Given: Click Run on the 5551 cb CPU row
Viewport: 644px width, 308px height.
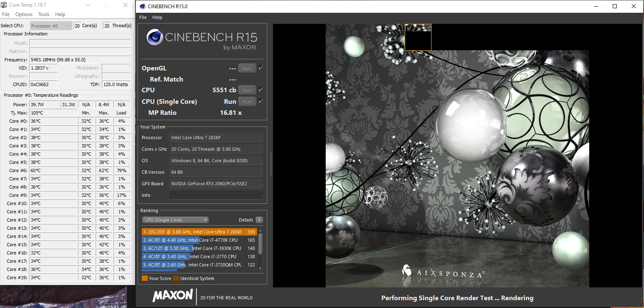Looking at the screenshot, I should (247, 90).
